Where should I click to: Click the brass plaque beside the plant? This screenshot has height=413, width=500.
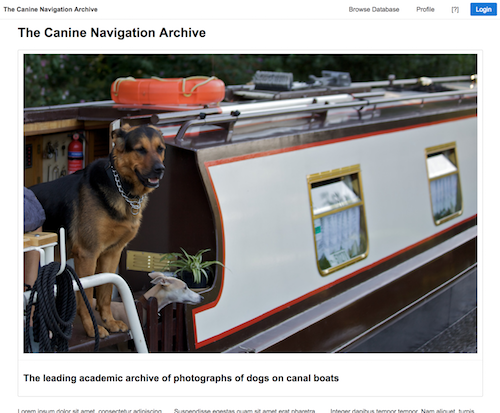(x=148, y=260)
